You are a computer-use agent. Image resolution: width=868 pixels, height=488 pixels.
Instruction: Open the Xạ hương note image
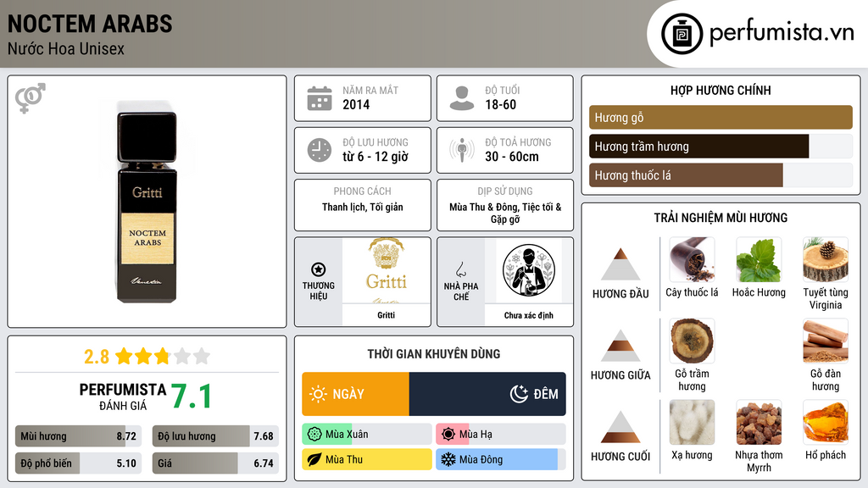point(692,422)
